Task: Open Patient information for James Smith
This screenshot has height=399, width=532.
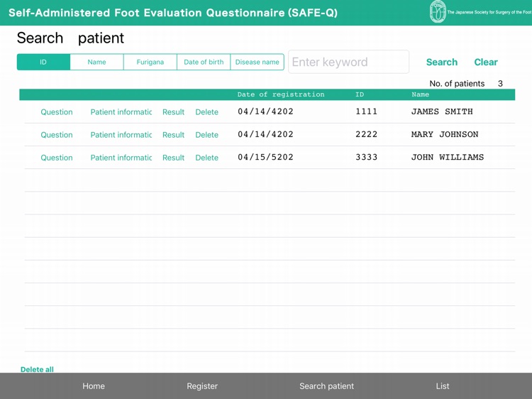Action: coord(121,112)
